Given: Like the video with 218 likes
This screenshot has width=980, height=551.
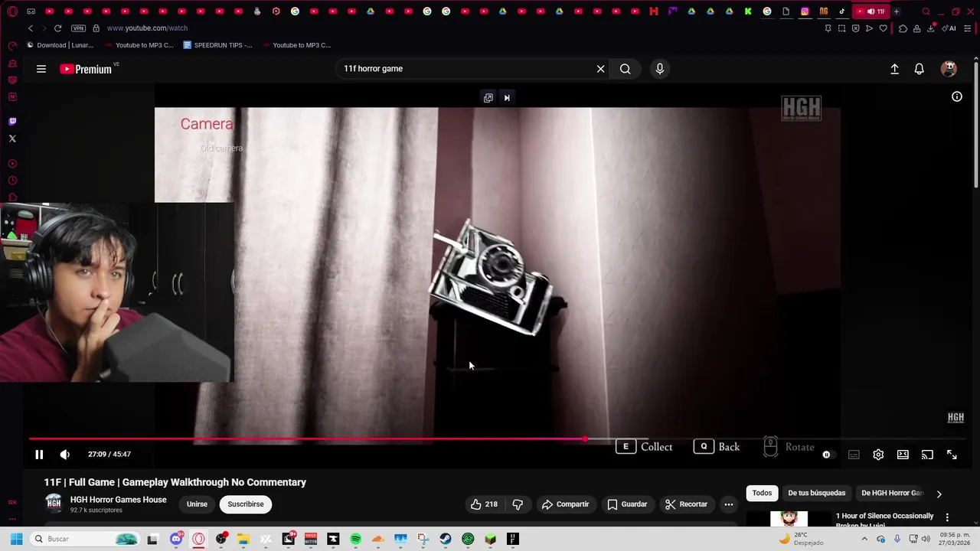Looking at the screenshot, I should pos(484,504).
